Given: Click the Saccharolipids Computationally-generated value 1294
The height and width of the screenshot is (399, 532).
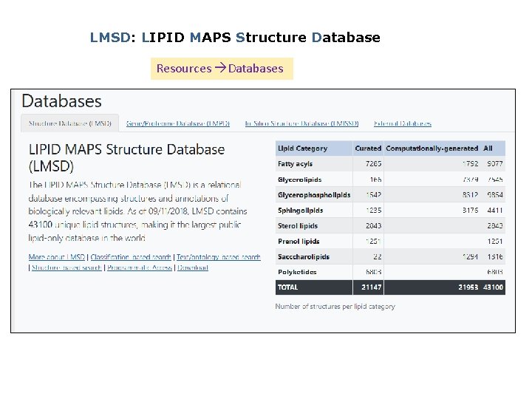Looking at the screenshot, I should tap(470, 257).
